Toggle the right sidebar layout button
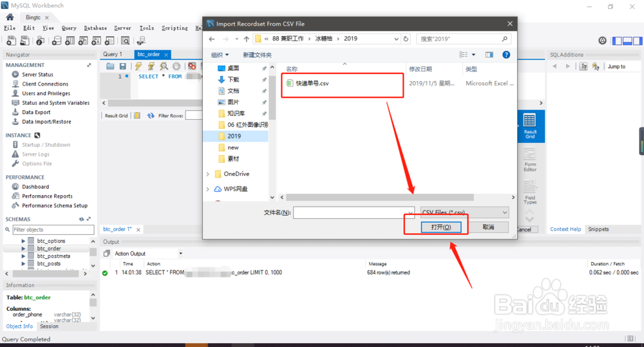The width and height of the screenshot is (644, 347). pyautogui.click(x=638, y=41)
